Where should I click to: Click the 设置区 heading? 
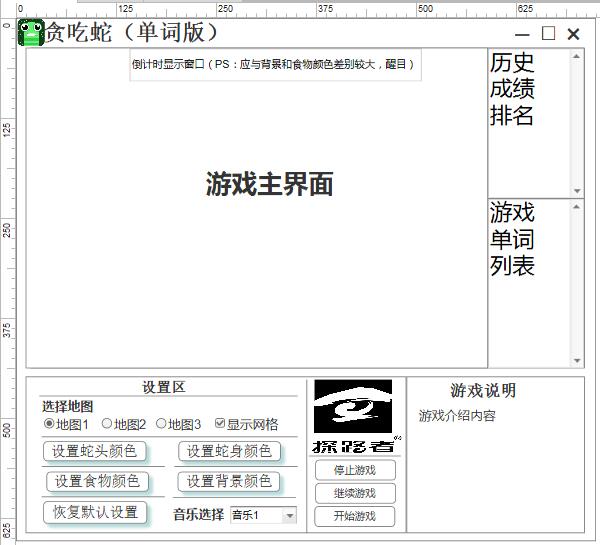164,387
